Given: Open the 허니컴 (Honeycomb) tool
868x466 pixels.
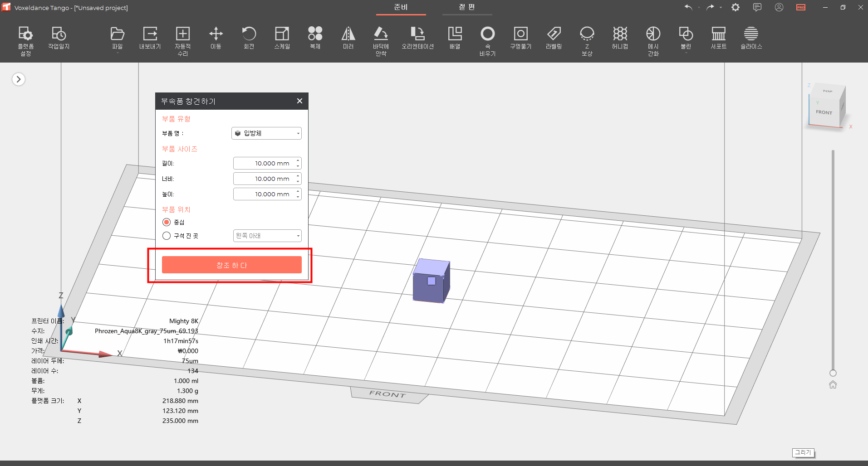Looking at the screenshot, I should [x=620, y=38].
